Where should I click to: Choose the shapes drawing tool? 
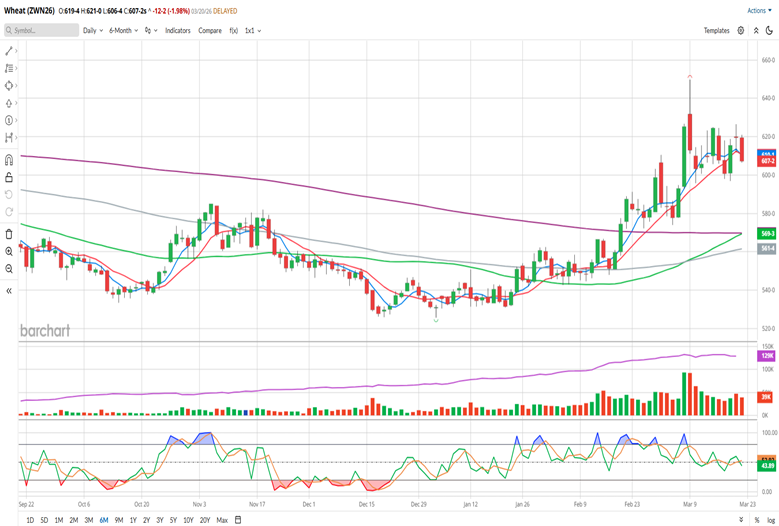click(x=9, y=85)
